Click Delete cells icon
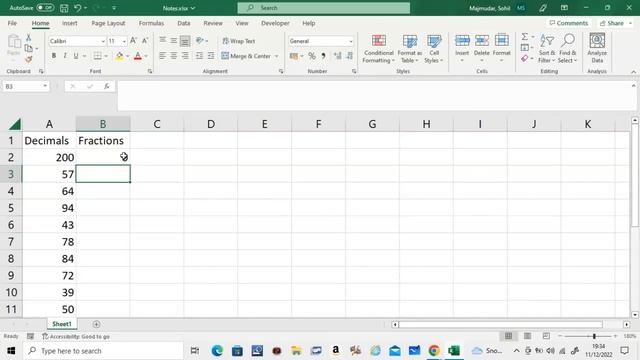640x360 pixels. click(x=482, y=41)
